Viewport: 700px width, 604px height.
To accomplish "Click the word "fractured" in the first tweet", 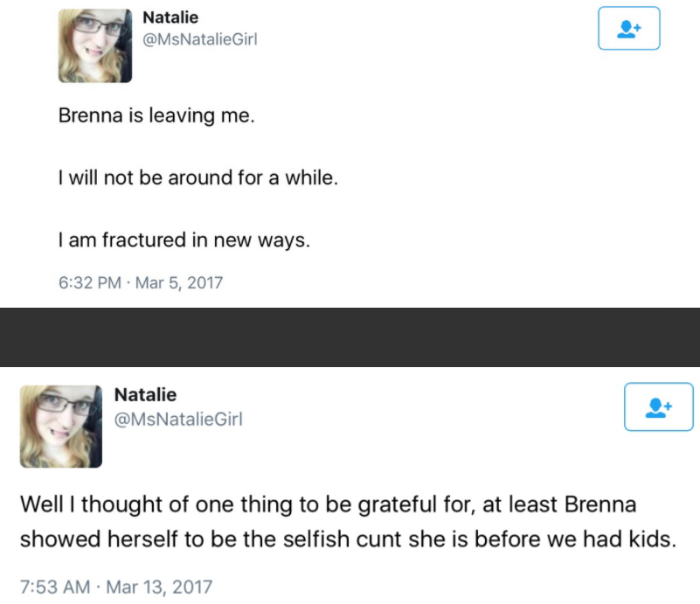I will (144, 240).
